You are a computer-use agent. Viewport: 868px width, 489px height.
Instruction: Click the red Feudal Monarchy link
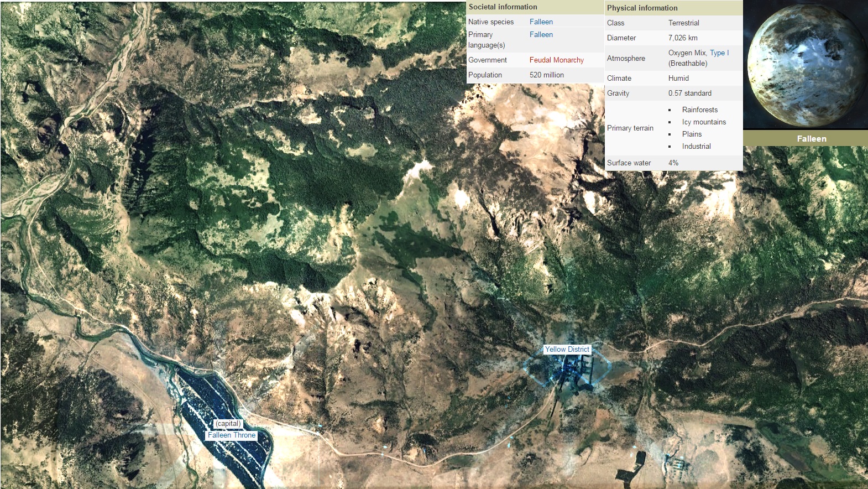(556, 60)
